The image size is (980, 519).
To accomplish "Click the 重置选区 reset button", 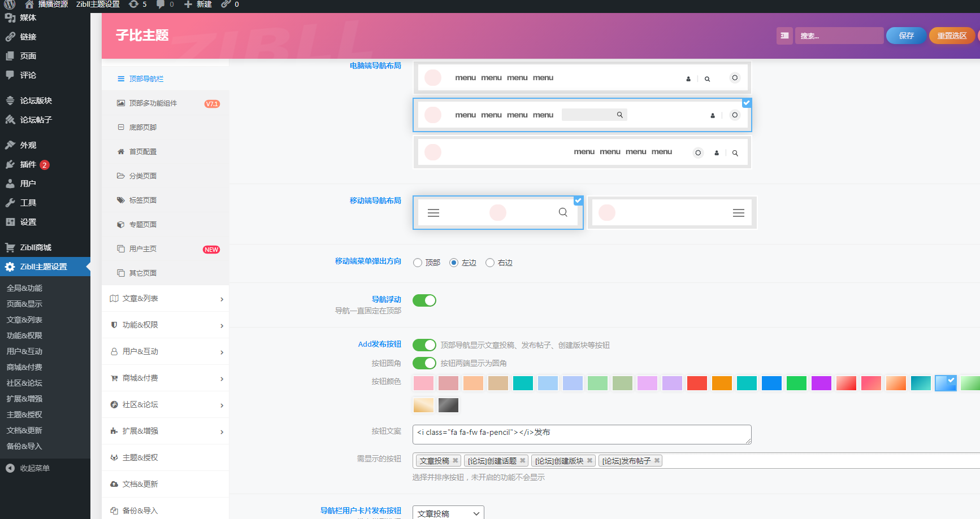I will click(952, 36).
